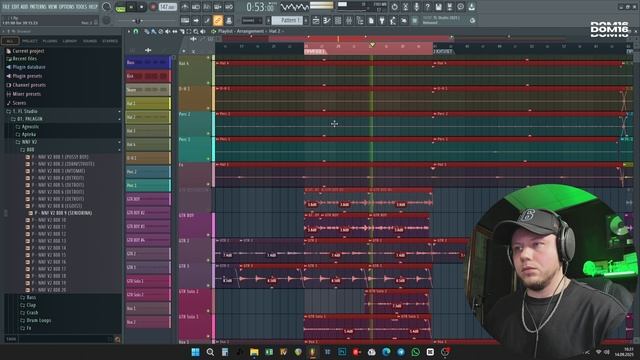Switch browser to the ALL tab

[x=10, y=41]
